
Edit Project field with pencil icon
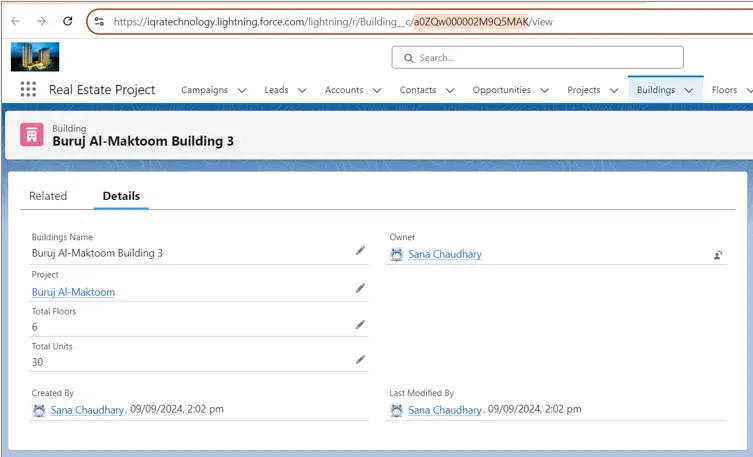(360, 288)
